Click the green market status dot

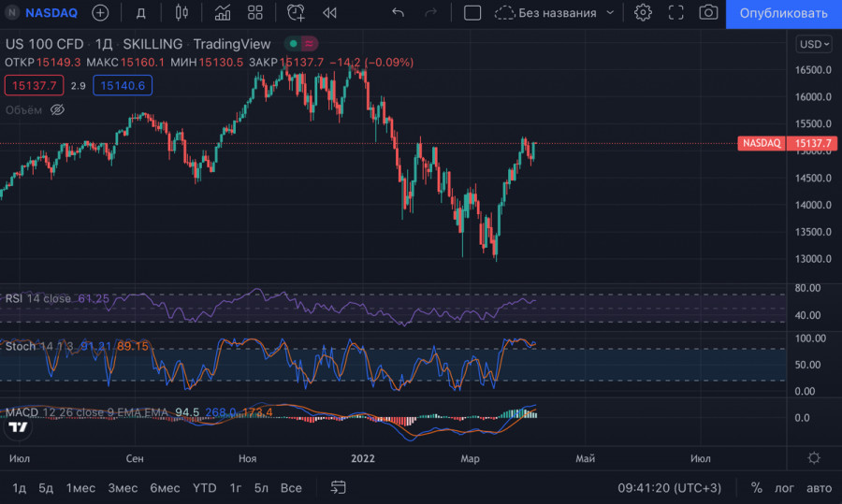point(293,43)
